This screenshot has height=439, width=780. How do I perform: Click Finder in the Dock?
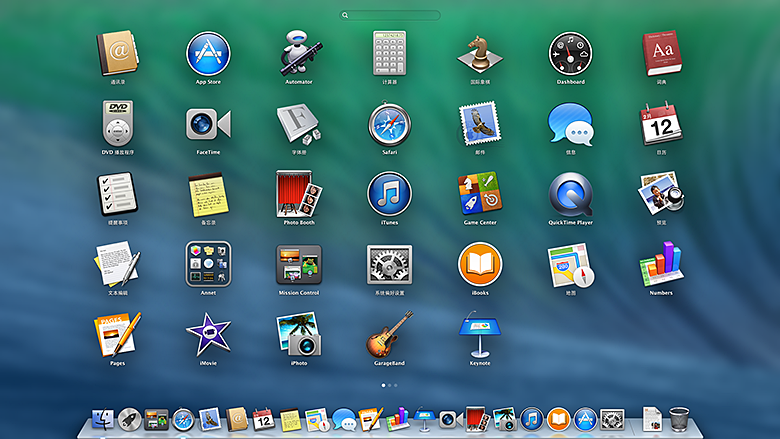pos(103,420)
